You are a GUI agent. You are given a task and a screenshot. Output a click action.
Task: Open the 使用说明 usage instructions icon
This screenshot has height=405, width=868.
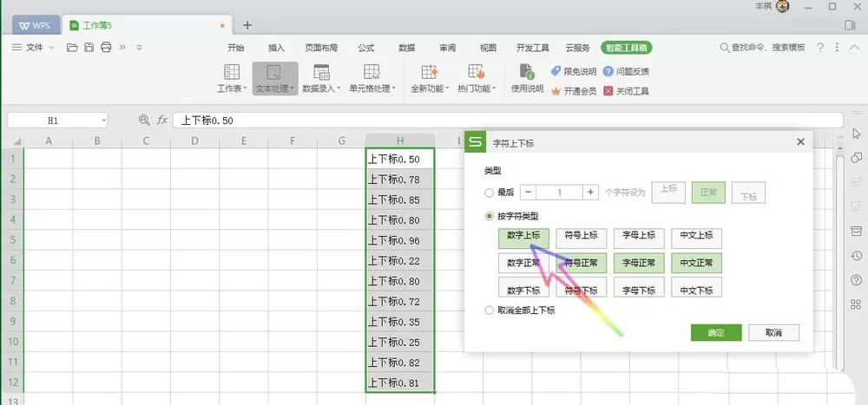(527, 72)
